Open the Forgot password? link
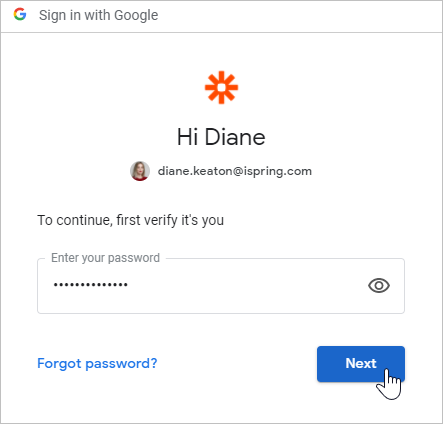 [97, 363]
